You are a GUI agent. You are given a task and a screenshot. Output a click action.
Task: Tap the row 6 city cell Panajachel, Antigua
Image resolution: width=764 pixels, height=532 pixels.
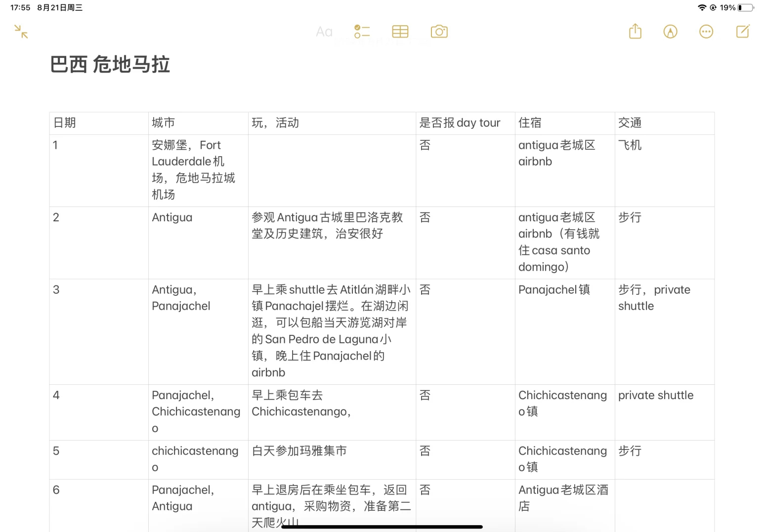point(198,505)
